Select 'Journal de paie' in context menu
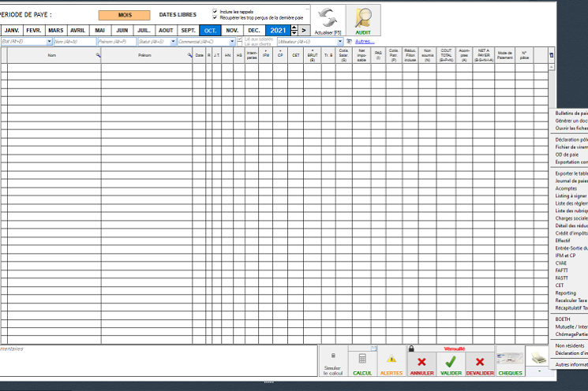This screenshot has width=588, height=391. point(571,181)
